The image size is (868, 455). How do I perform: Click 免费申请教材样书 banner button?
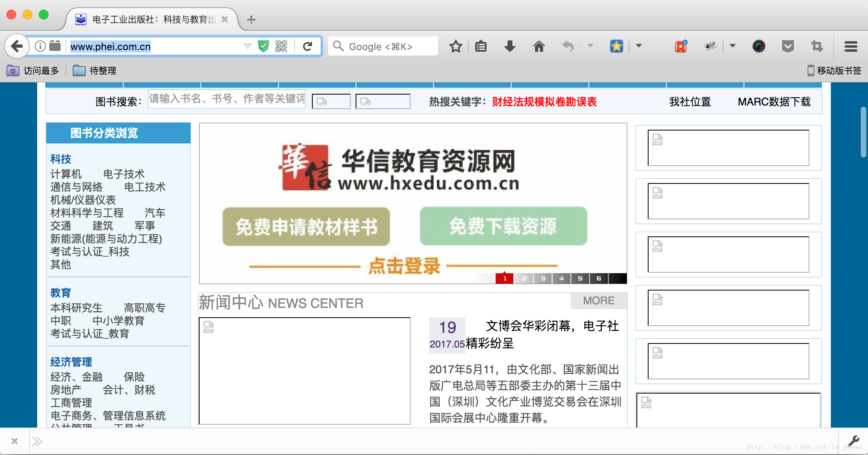306,227
